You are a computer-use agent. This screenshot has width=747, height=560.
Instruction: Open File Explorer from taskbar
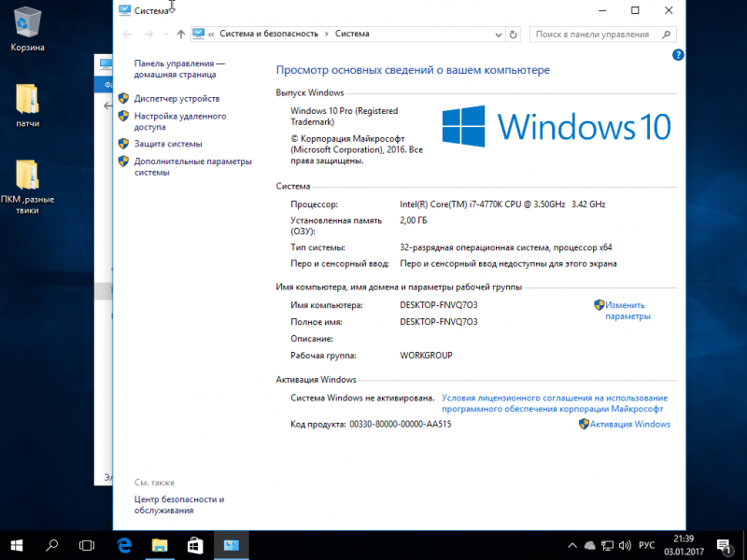[160, 545]
